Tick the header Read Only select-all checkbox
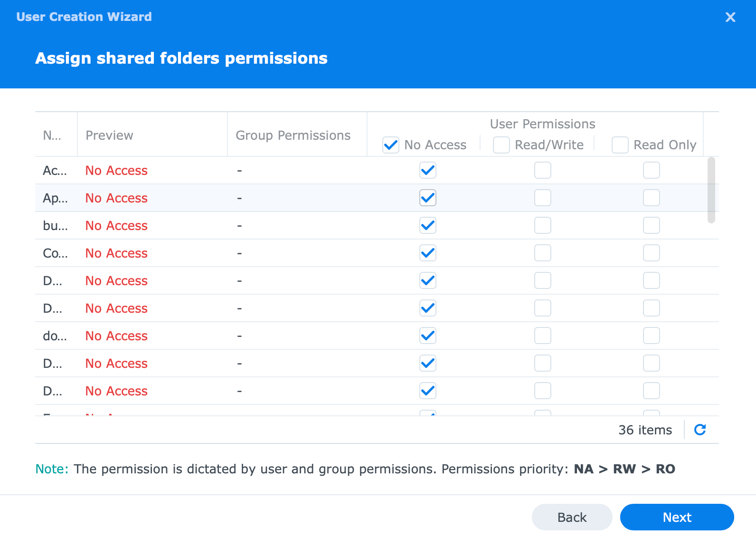This screenshot has width=756, height=538. click(x=620, y=145)
